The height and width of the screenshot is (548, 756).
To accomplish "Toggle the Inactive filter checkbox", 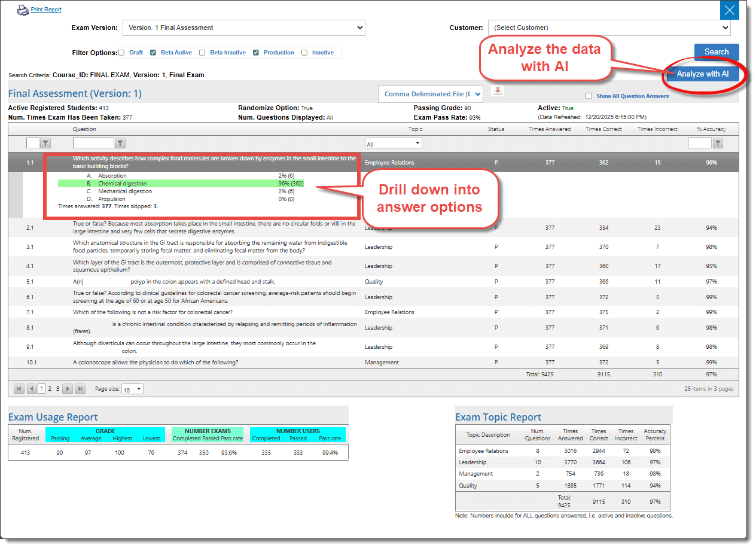I will click(x=304, y=53).
